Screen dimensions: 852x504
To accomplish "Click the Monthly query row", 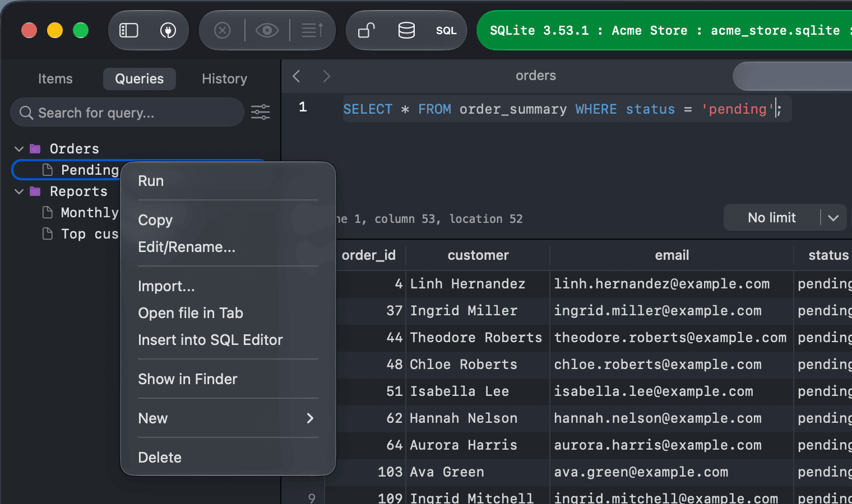I will tap(66, 212).
